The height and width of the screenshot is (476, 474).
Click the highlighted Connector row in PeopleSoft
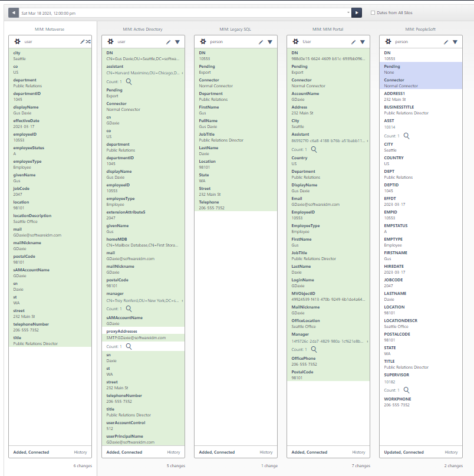(x=421, y=83)
